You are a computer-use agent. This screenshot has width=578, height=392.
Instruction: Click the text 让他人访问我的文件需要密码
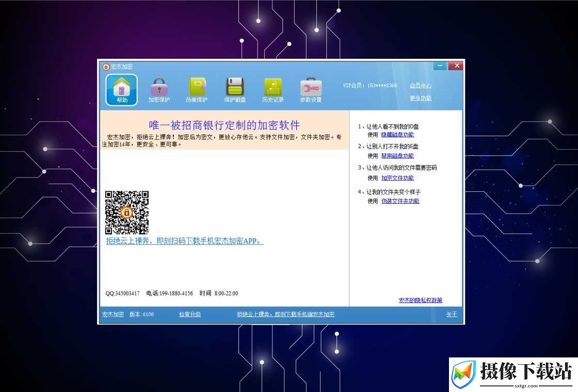tap(402, 168)
